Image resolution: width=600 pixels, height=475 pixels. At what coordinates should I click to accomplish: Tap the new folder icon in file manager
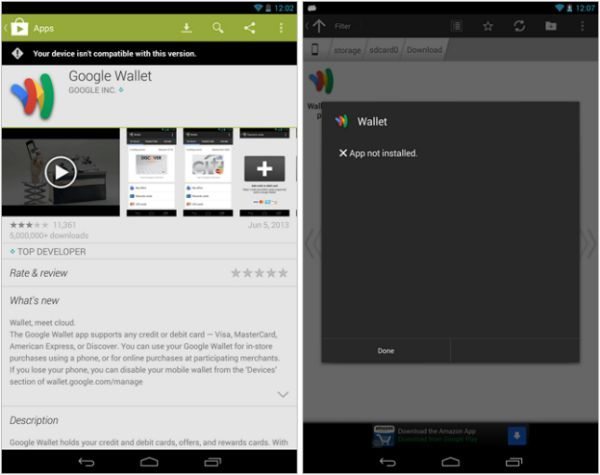[x=551, y=26]
